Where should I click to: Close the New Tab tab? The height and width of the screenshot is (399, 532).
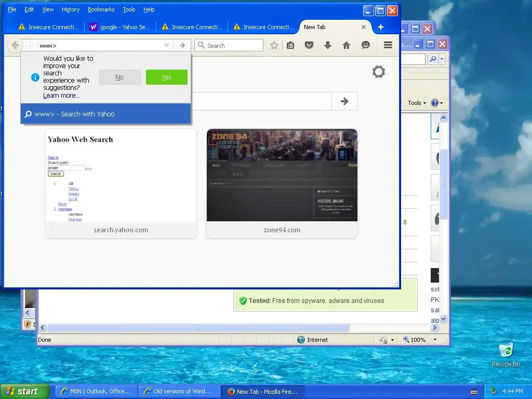[x=363, y=27]
